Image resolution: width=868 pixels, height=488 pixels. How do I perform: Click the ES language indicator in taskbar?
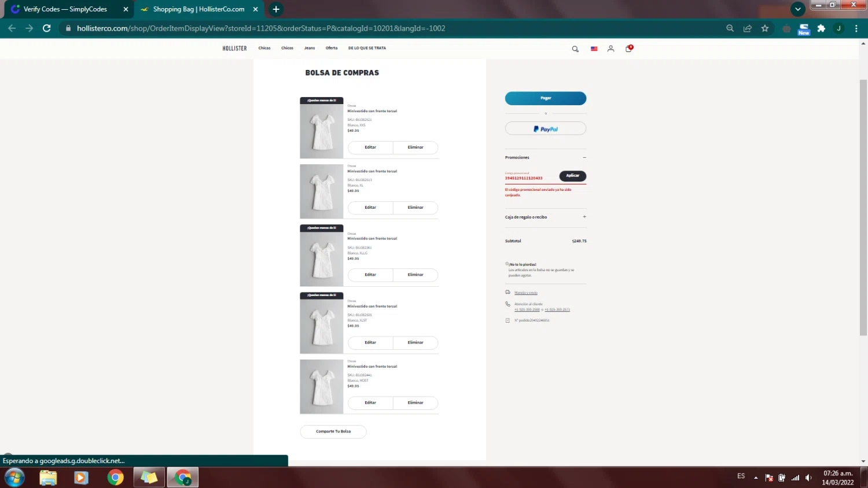741,476
